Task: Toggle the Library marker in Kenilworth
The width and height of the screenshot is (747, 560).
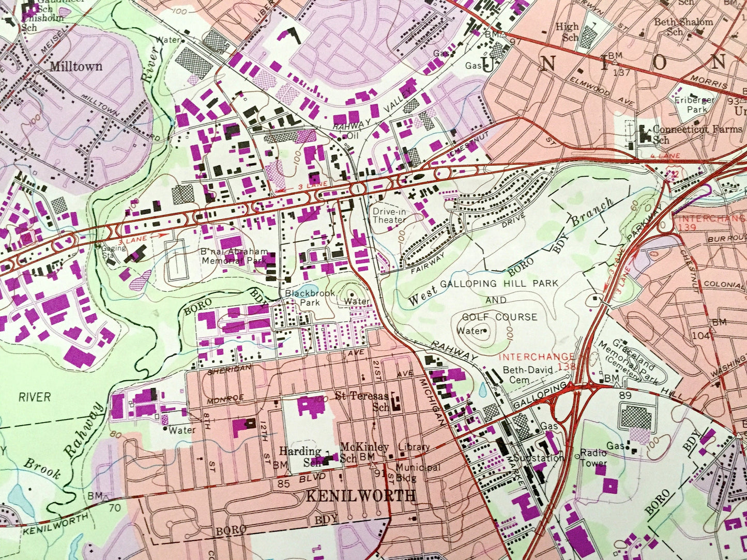Action: (414, 447)
